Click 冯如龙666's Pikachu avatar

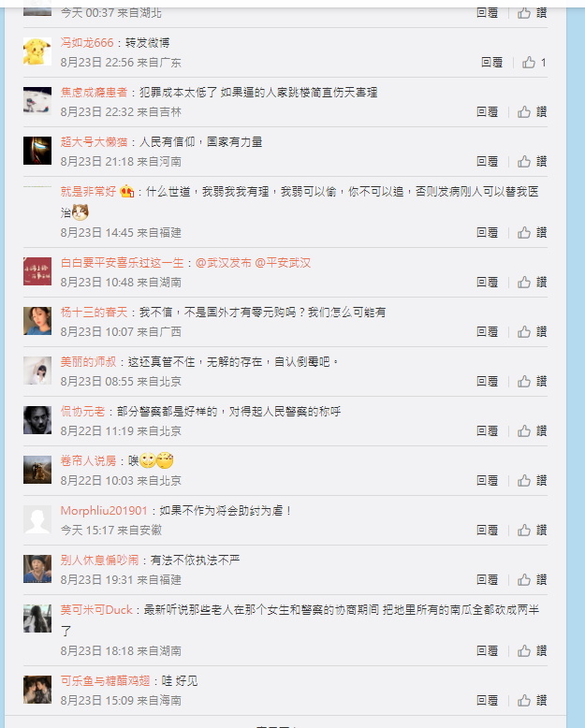pyautogui.click(x=37, y=51)
